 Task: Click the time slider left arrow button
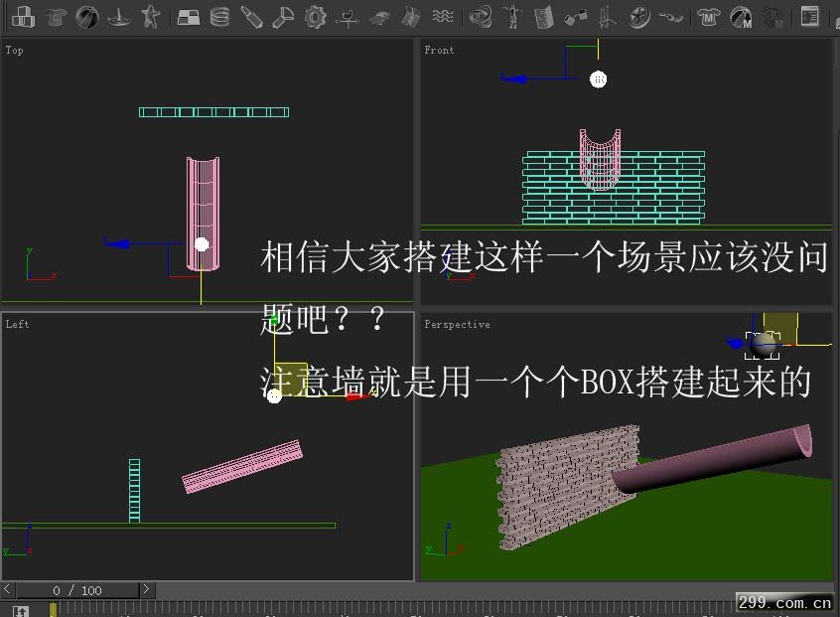pyautogui.click(x=9, y=590)
